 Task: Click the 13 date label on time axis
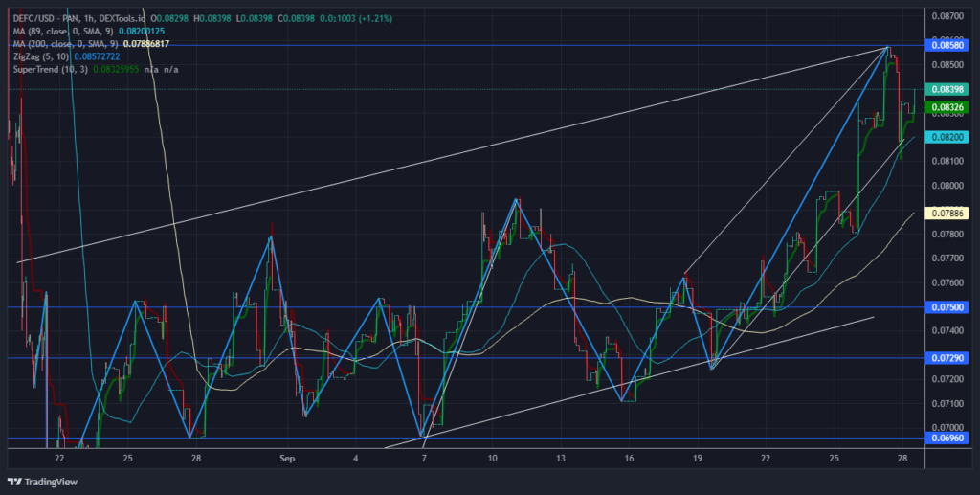(561, 459)
